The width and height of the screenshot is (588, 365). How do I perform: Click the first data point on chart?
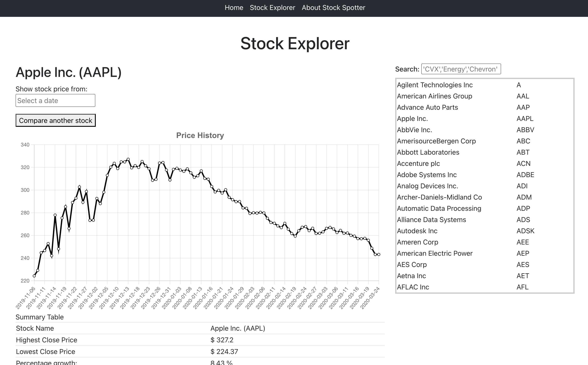[34, 276]
